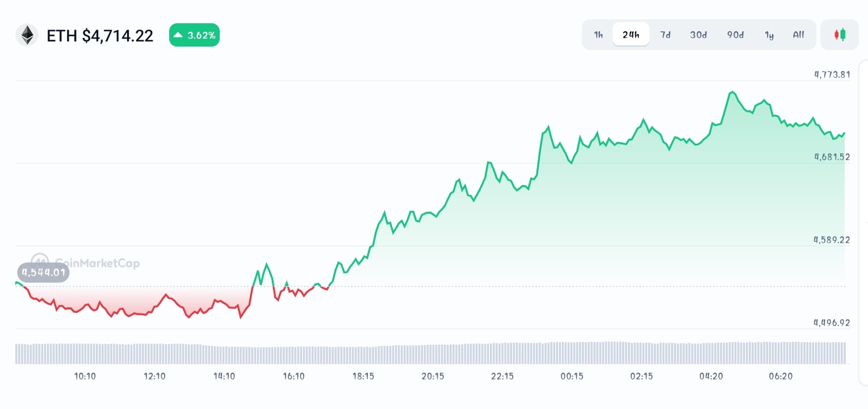The image size is (868, 409).
Task: Click the highest peak of the price line
Action: click(732, 91)
